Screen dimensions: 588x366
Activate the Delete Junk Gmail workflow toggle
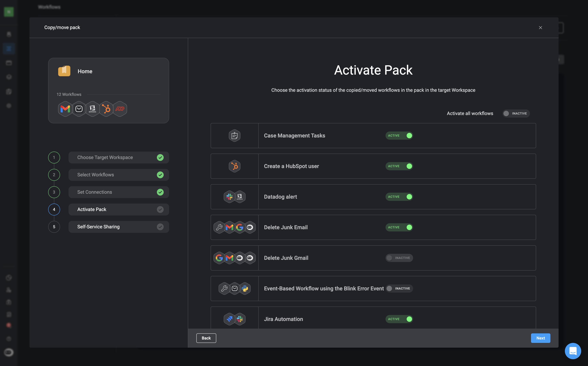click(x=399, y=258)
